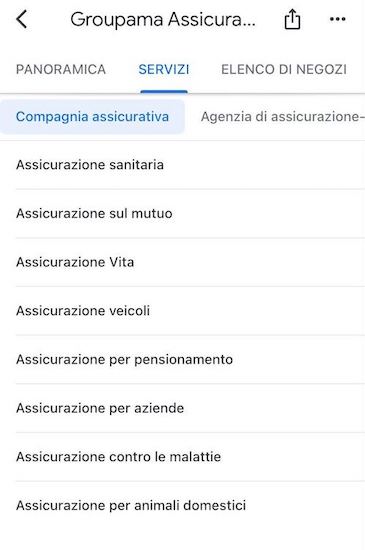Viewport: 365px width, 550px height.
Task: Open the three-dot more options menu
Action: (x=338, y=19)
